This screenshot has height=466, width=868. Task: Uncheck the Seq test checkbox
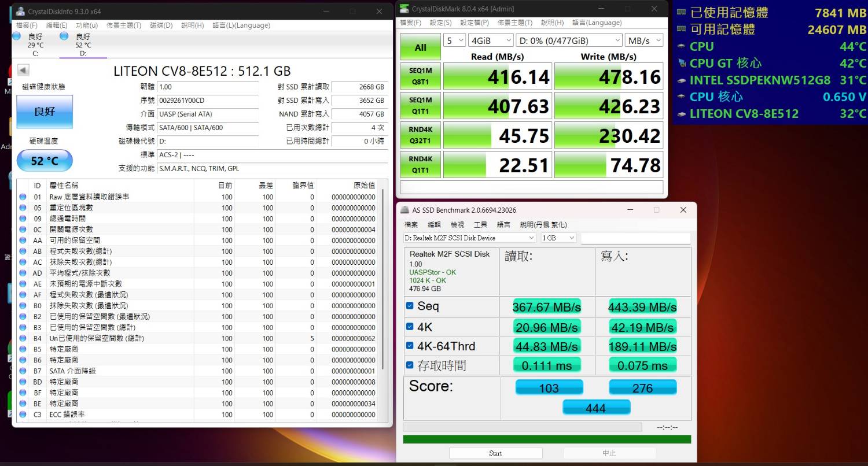point(410,306)
